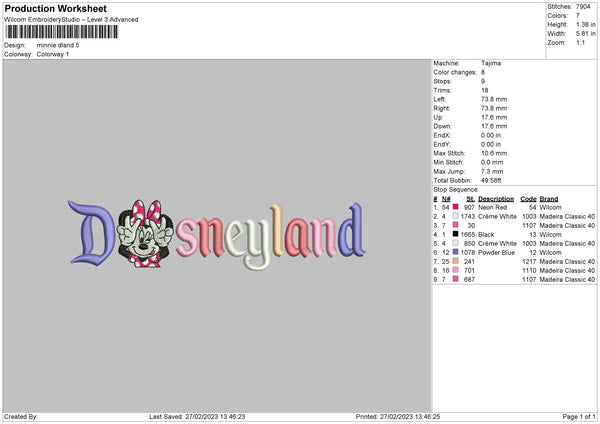This screenshot has height=424, width=600.
Task: Click the EndY value '0.00 in'
Action: click(x=491, y=144)
